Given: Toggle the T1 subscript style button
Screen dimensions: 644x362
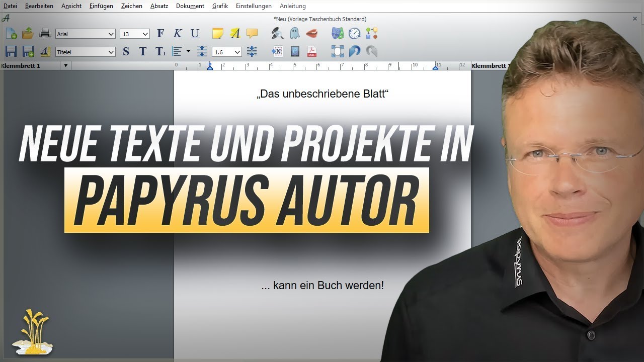Looking at the screenshot, I should 160,52.
